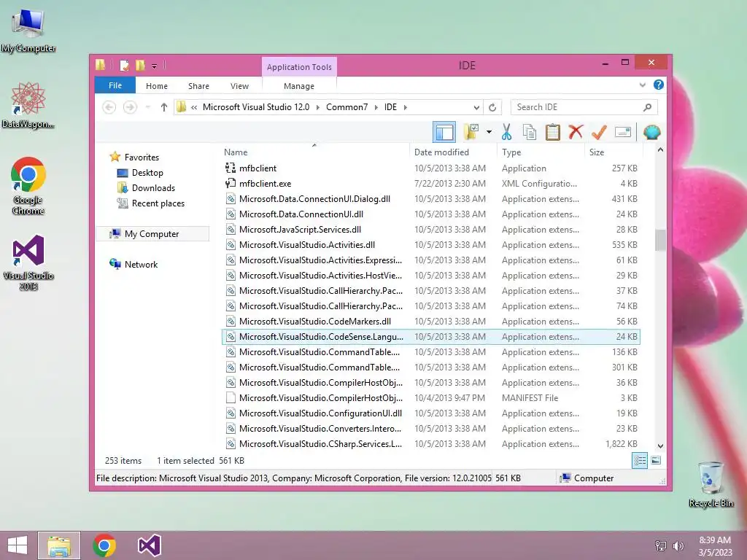The image size is (747, 560).
Task: Click New Folder icon in quick access toolbar
Action: 140,65
